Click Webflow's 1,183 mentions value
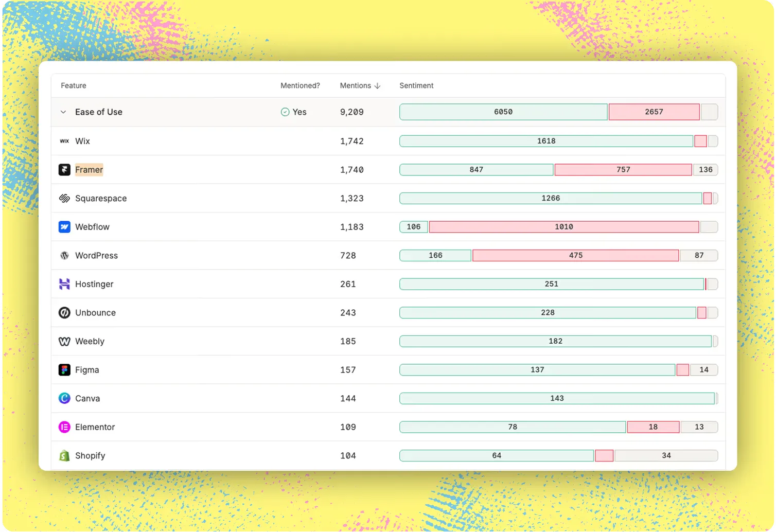The height and width of the screenshot is (532, 776). tap(352, 227)
